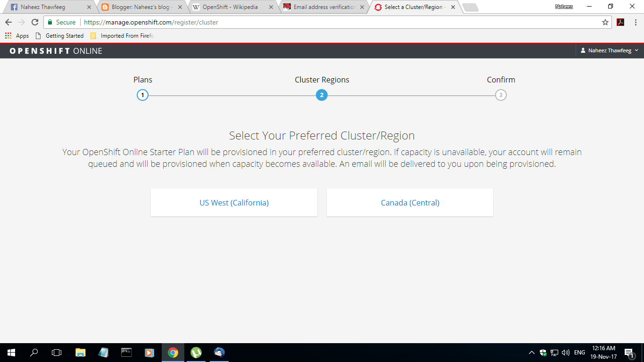The width and height of the screenshot is (644, 362).
Task: Close the Email address verification tab
Action: pos(362,8)
